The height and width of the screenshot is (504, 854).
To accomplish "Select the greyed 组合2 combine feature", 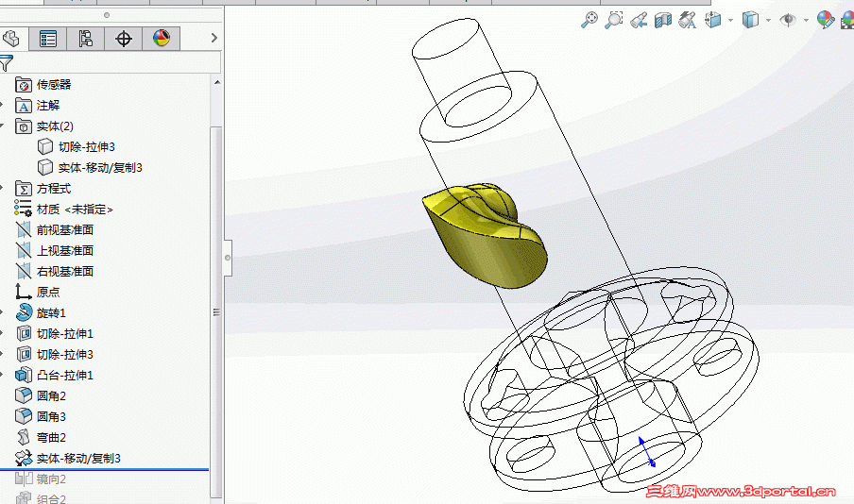I will click(x=41, y=498).
